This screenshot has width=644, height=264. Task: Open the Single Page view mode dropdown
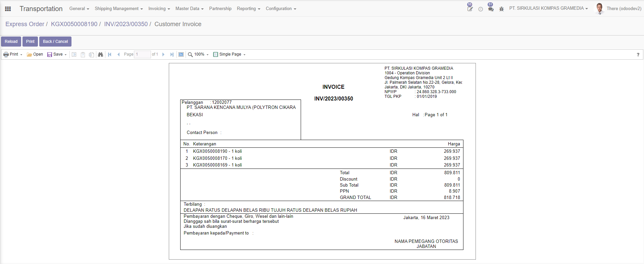[x=233, y=54]
